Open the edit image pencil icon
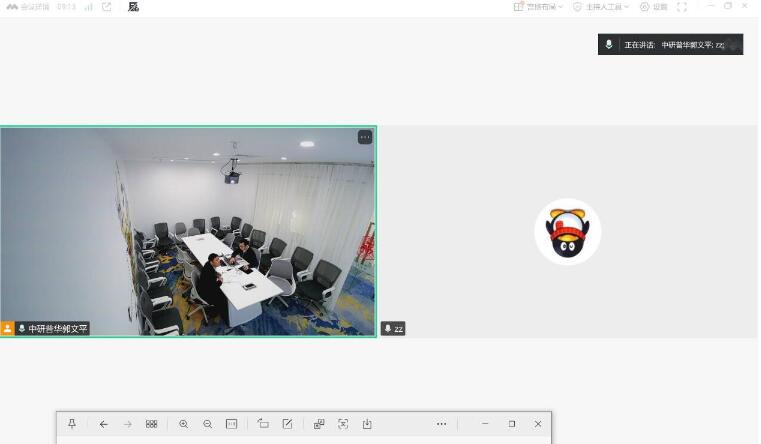This screenshot has height=444, width=761. (x=287, y=424)
